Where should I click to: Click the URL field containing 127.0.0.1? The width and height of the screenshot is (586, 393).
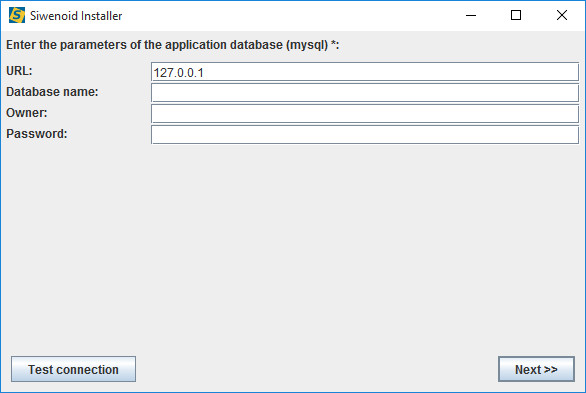click(365, 72)
